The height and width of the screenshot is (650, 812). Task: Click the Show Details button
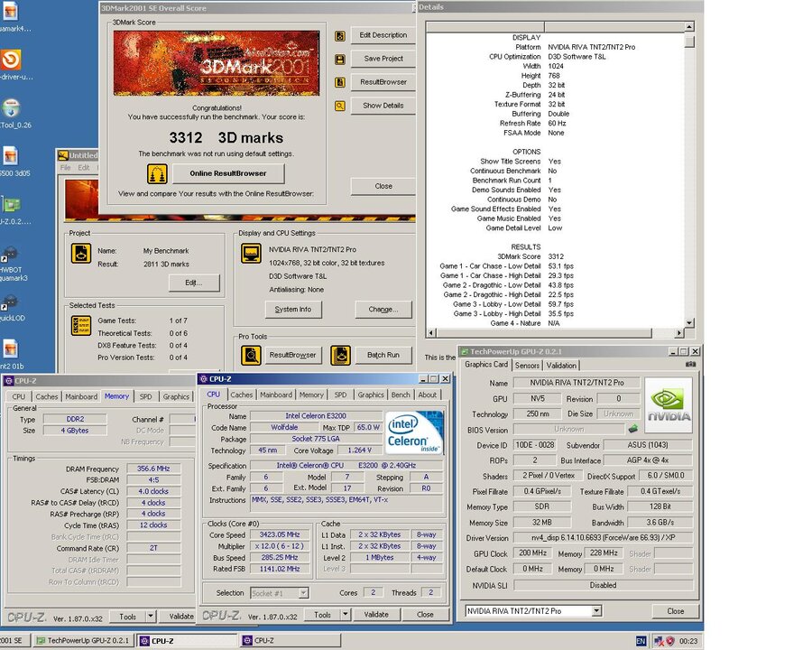[383, 106]
